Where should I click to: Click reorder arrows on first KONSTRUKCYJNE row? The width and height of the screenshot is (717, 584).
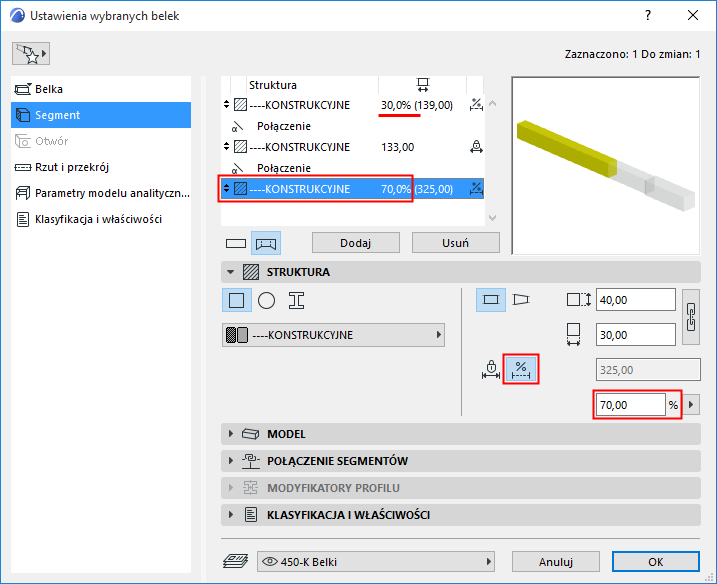(x=226, y=105)
